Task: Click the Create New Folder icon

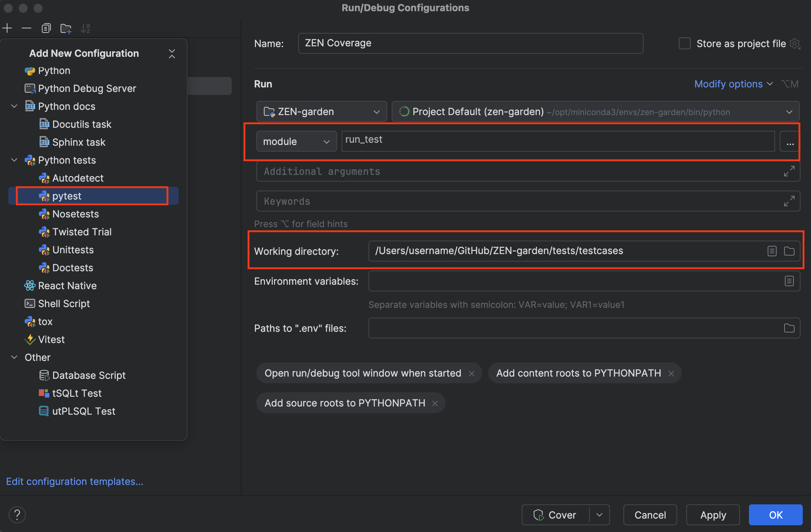Action: (66, 28)
